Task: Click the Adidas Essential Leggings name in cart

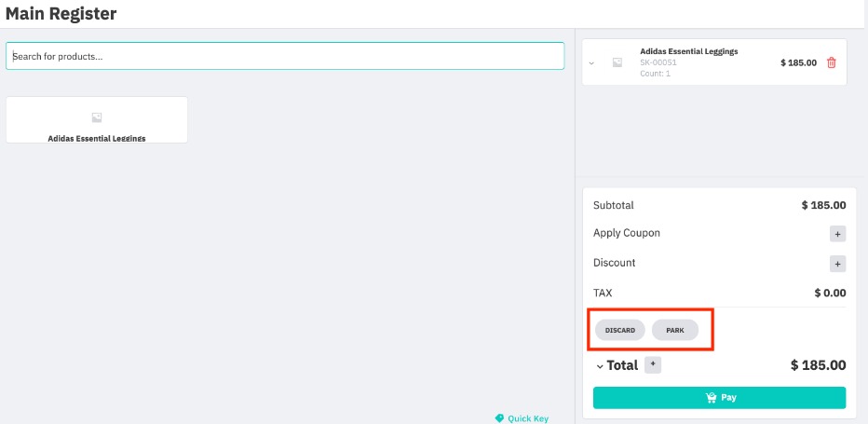Action: (688, 51)
